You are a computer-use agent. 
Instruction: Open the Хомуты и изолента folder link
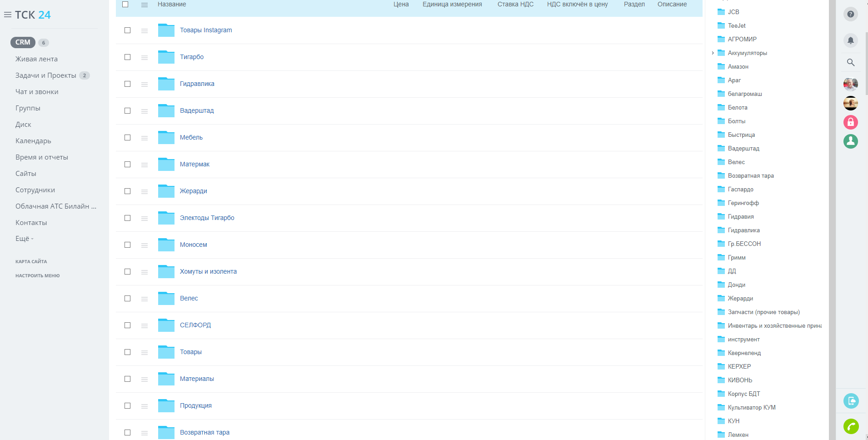coord(208,271)
